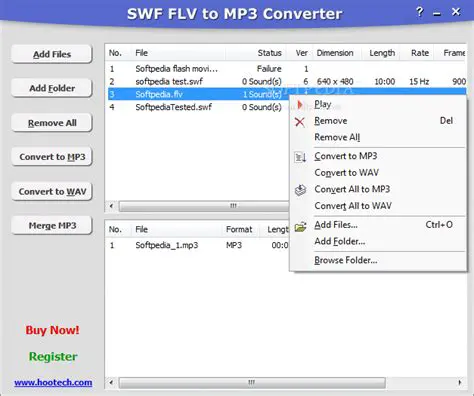Screen dimensions: 474x396
Task: Click the 15 Hz rate cell
Action: click(419, 82)
